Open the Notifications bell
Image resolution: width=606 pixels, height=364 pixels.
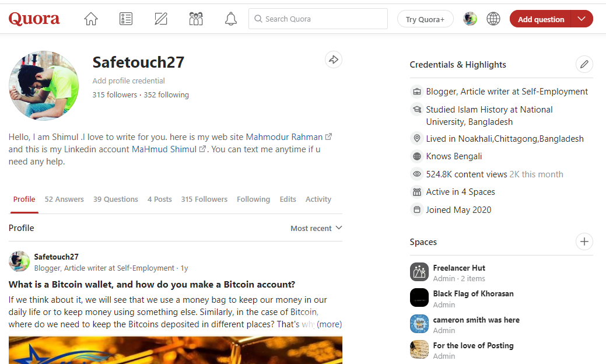pyautogui.click(x=230, y=19)
